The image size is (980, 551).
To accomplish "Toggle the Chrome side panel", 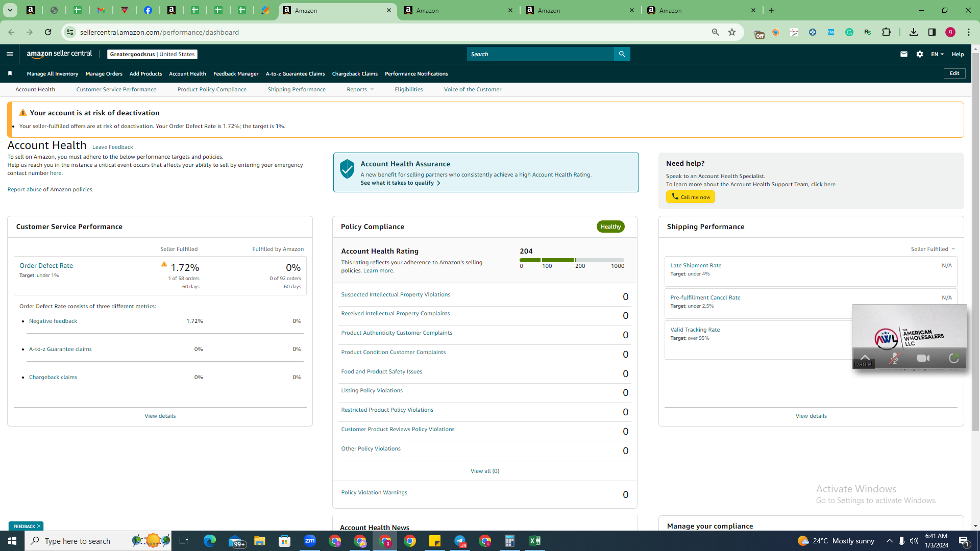I will [x=932, y=32].
